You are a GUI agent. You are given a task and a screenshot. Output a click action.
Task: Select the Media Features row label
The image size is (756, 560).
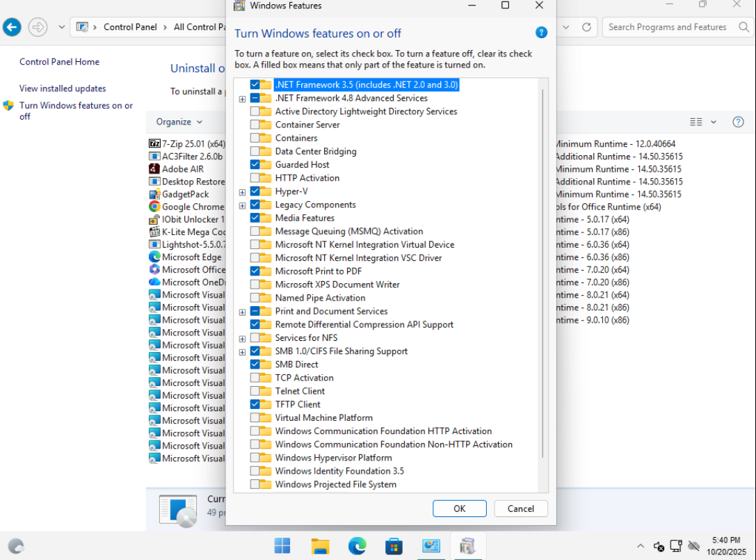[x=305, y=218]
